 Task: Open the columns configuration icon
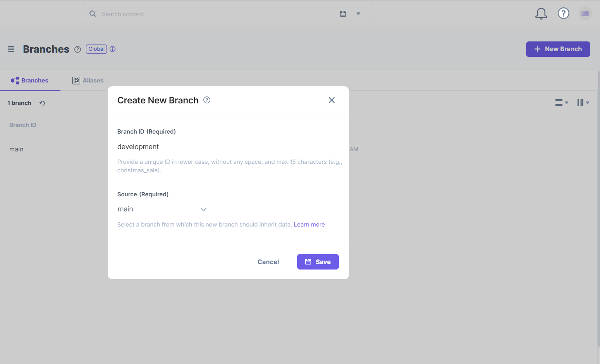(583, 102)
